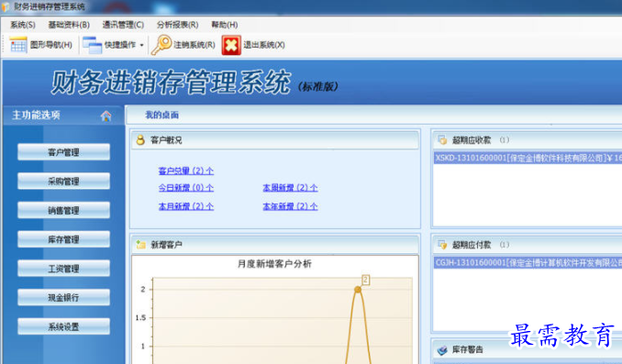The width and height of the screenshot is (622, 364).
Task: Open 库存管理 in the sidebar
Action: pos(63,239)
